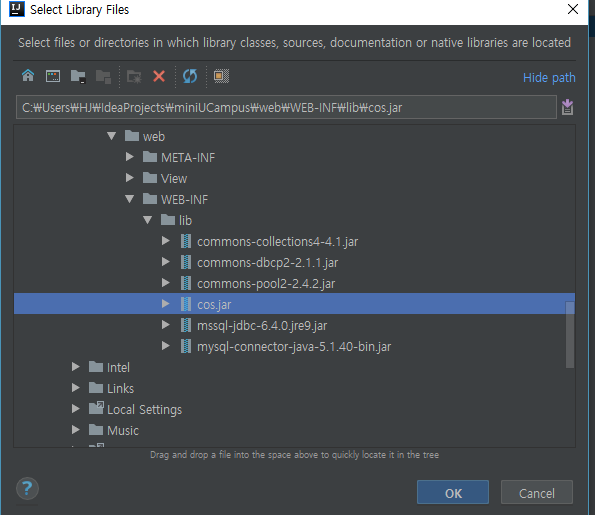Select the lib folder label

(185, 220)
